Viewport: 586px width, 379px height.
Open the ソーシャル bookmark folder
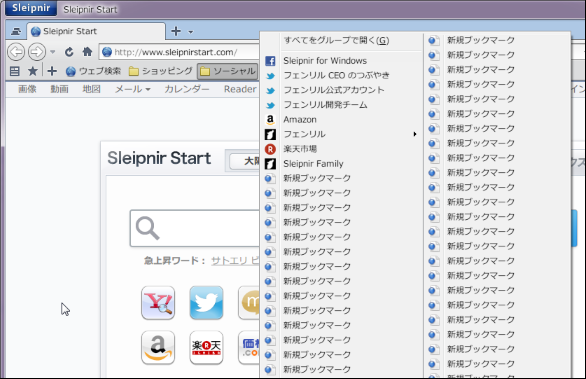coord(228,71)
